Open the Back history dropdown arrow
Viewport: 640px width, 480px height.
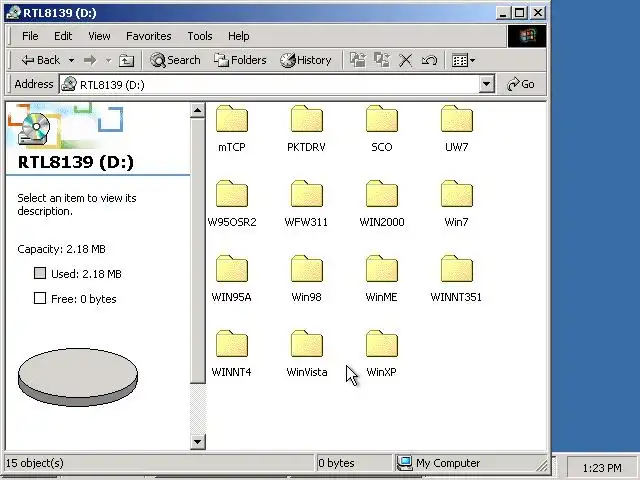(x=71, y=60)
